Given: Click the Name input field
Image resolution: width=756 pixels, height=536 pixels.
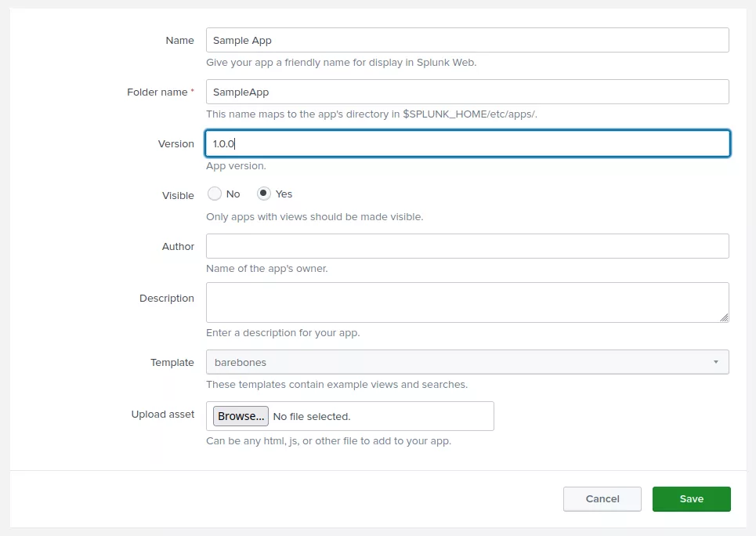Looking at the screenshot, I should (467, 40).
